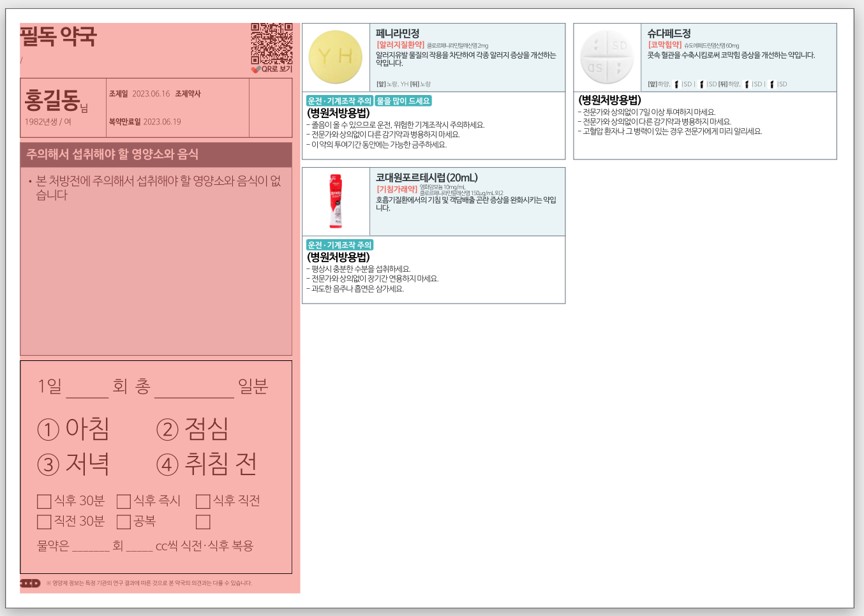
Task: Click the white SD scored tablet image
Action: [x=607, y=57]
